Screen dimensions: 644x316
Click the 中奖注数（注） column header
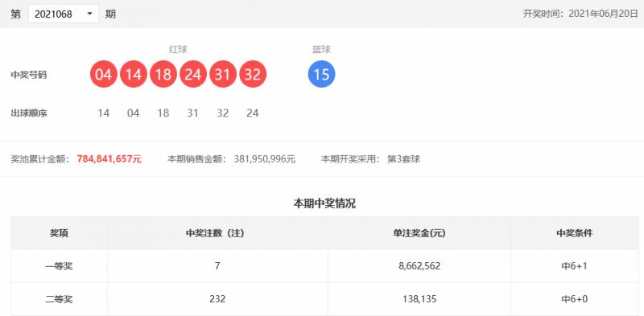point(217,233)
